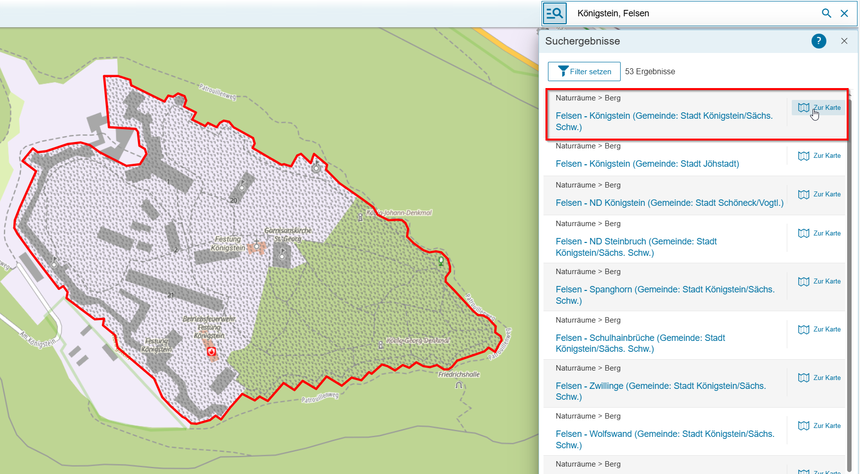
Task: Open Felsen - ND Königstein Schöneck/Vogtl. result
Action: 669,203
